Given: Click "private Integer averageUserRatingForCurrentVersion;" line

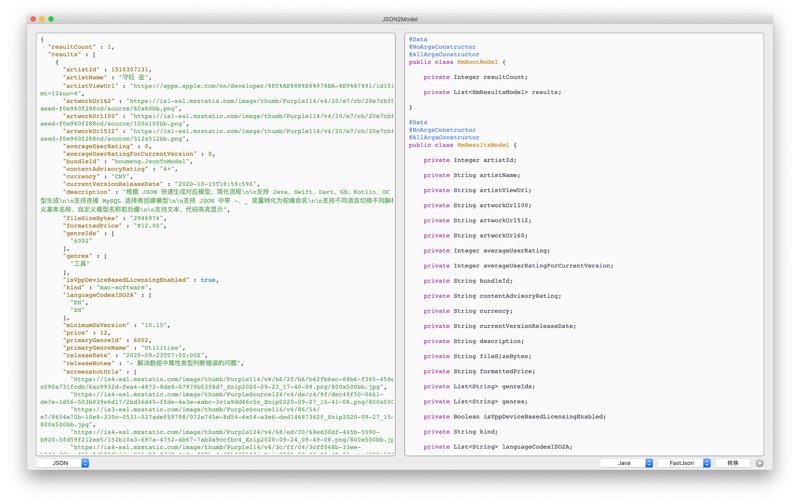Looking at the screenshot, I should [x=518, y=266].
